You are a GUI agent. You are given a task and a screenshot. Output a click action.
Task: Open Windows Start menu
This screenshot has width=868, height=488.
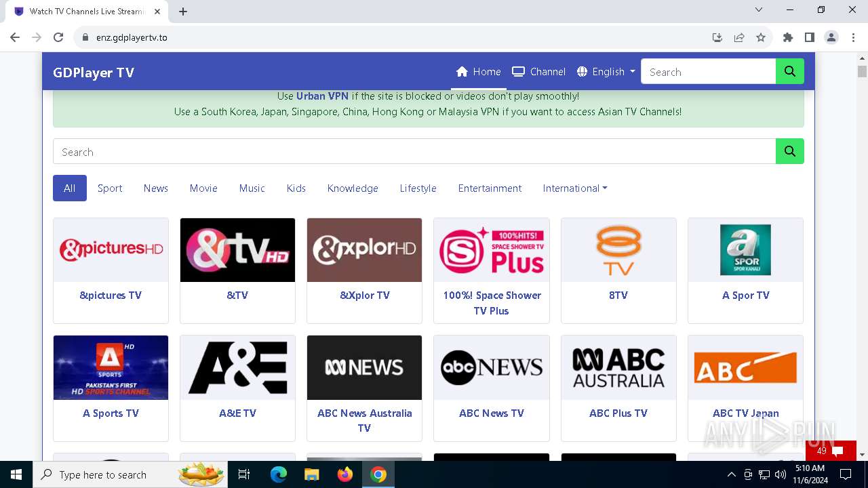[x=16, y=474]
